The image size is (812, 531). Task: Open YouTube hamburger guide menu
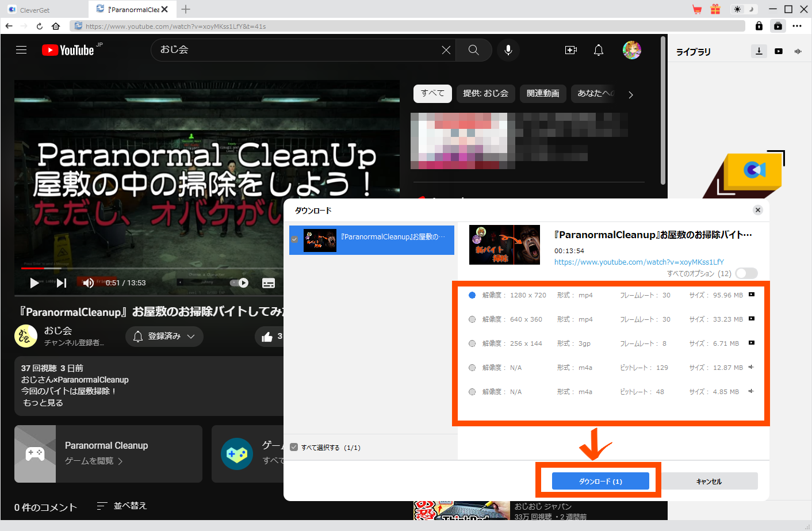21,50
